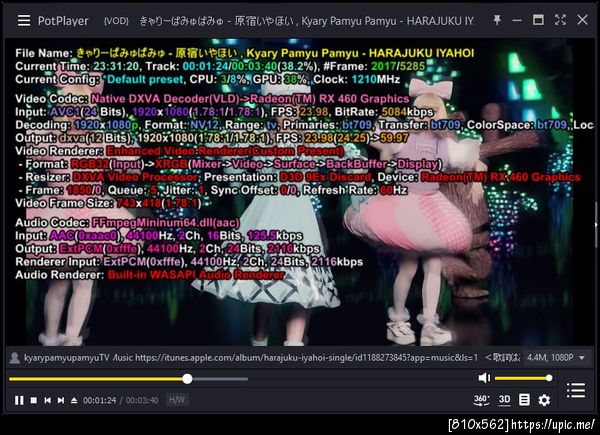Maximize the PotPlayer window

pos(538,20)
